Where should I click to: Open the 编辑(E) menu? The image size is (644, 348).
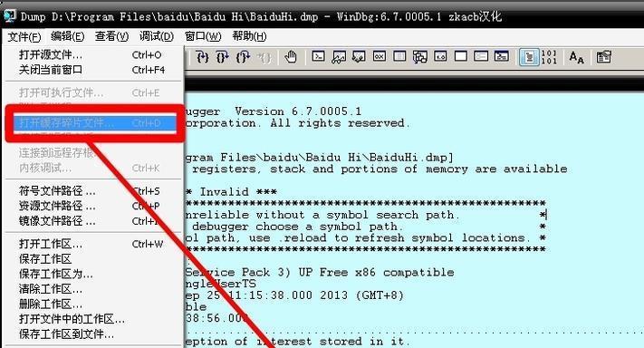[x=67, y=36]
